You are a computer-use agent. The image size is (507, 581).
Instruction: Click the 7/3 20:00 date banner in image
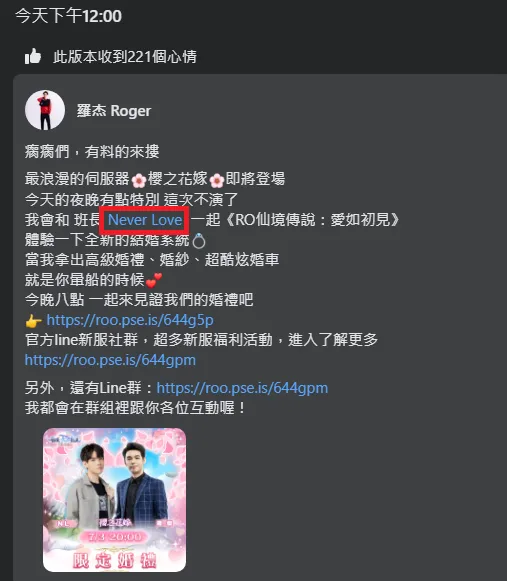coord(115,537)
